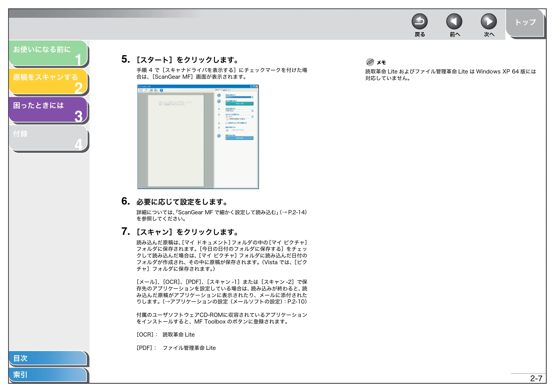The image size is (555, 392).
Task: Open the 用途を選択する dropdown in ScanGear
Action: 239,111
